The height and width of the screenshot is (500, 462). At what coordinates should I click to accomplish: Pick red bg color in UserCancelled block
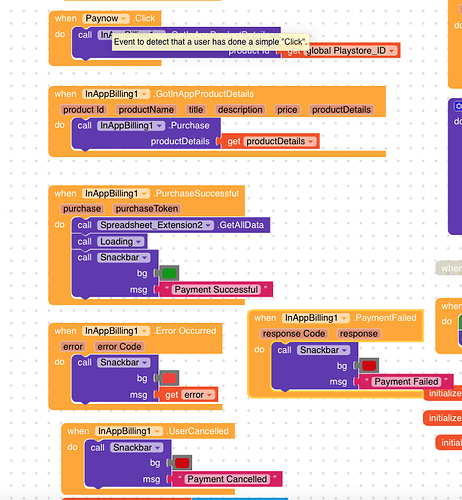[182, 463]
